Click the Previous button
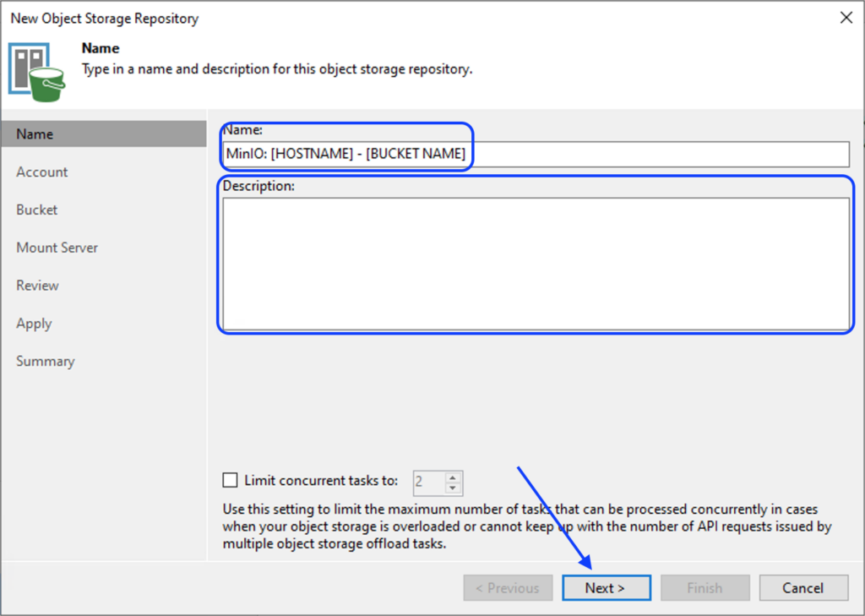This screenshot has height=616, width=865. pos(507,588)
